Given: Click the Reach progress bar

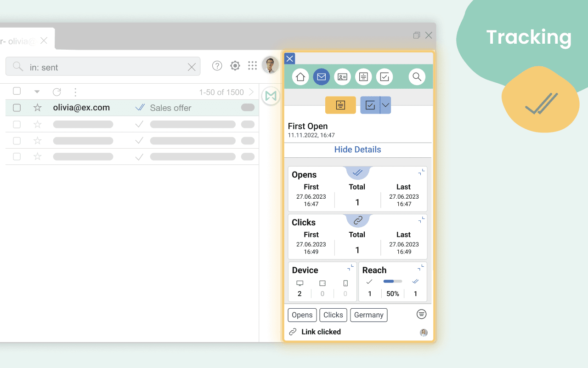Looking at the screenshot, I should pos(393,281).
